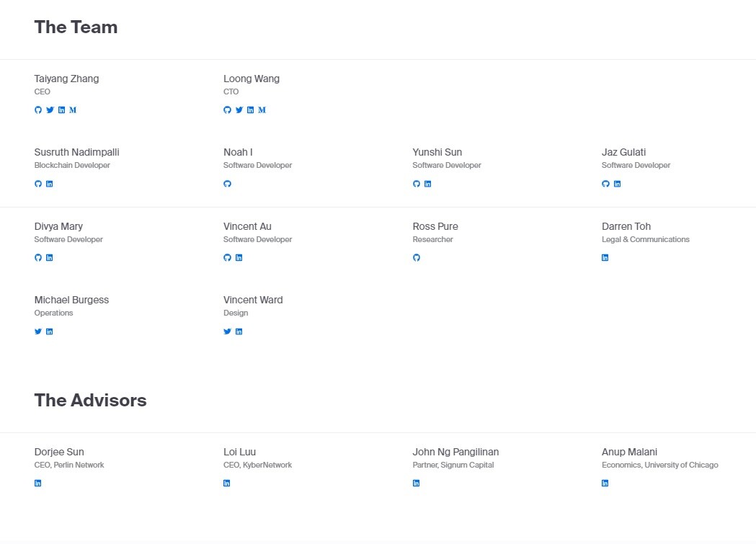Open John Ng Pangilinan's LinkedIn icon
Screen dimensions: 756x544
click(416, 483)
